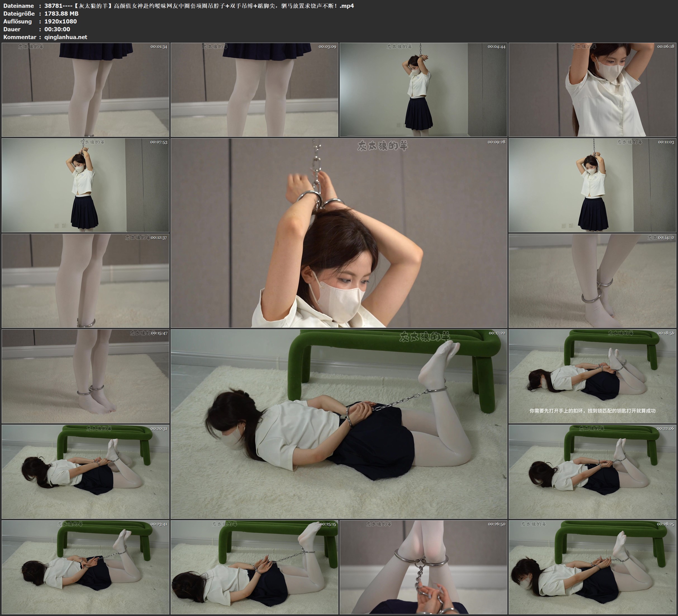The height and width of the screenshot is (616, 678).
Task: Open the subtitled frame at 00:18:56
Action: click(592, 376)
